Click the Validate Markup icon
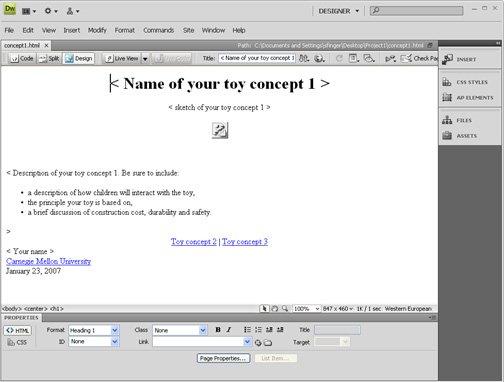504x382 pixels. tap(390, 59)
